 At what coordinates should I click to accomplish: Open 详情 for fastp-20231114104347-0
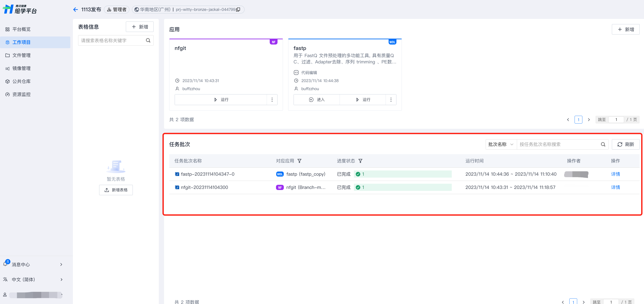point(615,174)
